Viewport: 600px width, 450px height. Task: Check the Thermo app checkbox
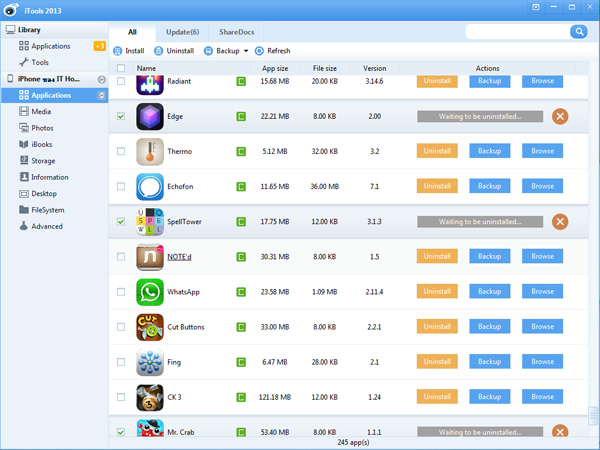[x=121, y=151]
